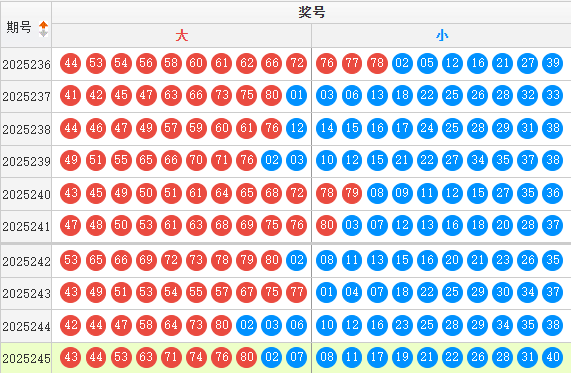The image size is (571, 373).
Task: Click the 小 column header
Action: point(441,36)
